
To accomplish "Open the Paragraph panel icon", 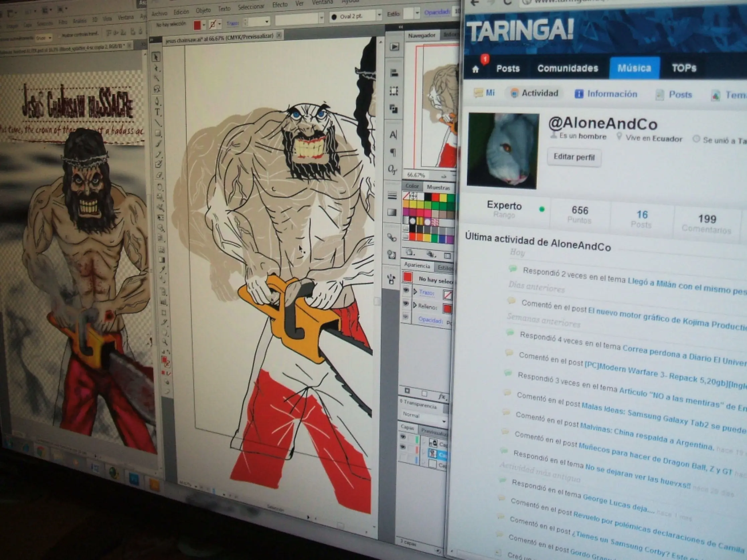I will pos(393,152).
